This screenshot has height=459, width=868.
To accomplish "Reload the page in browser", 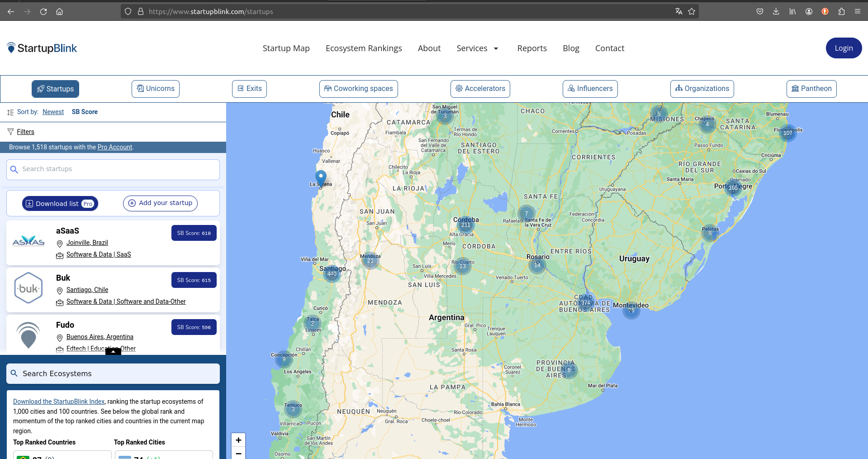I will pos(43,11).
